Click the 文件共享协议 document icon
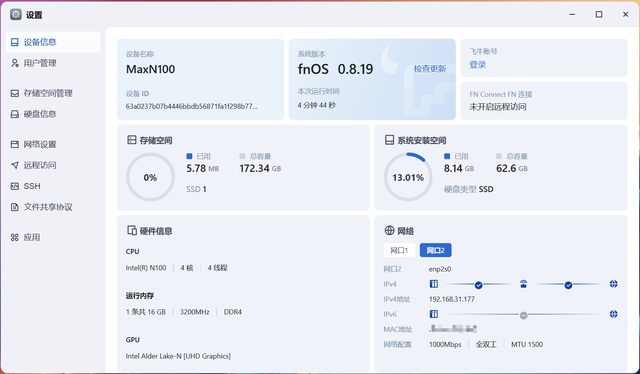 coord(15,207)
